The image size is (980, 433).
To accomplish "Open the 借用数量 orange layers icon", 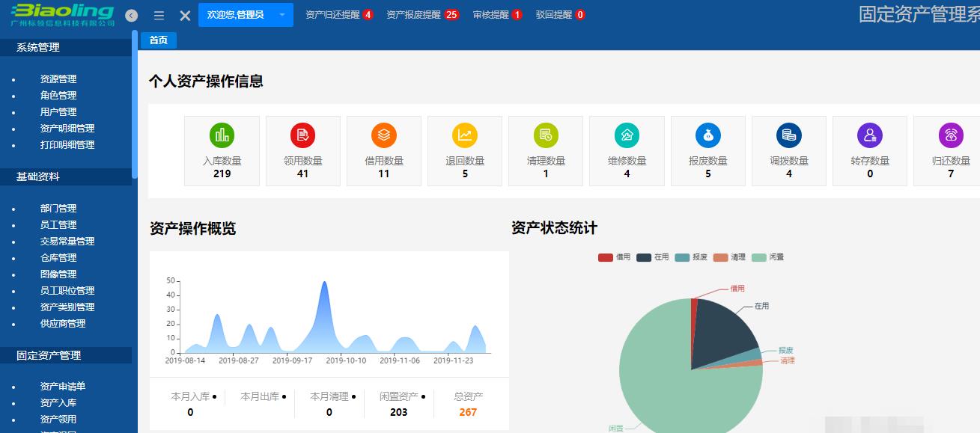I will tap(384, 137).
